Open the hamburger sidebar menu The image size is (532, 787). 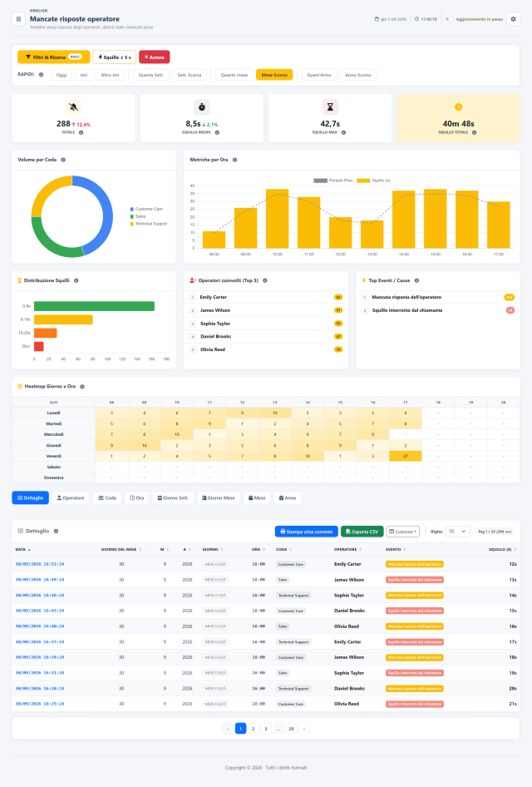[x=18, y=19]
